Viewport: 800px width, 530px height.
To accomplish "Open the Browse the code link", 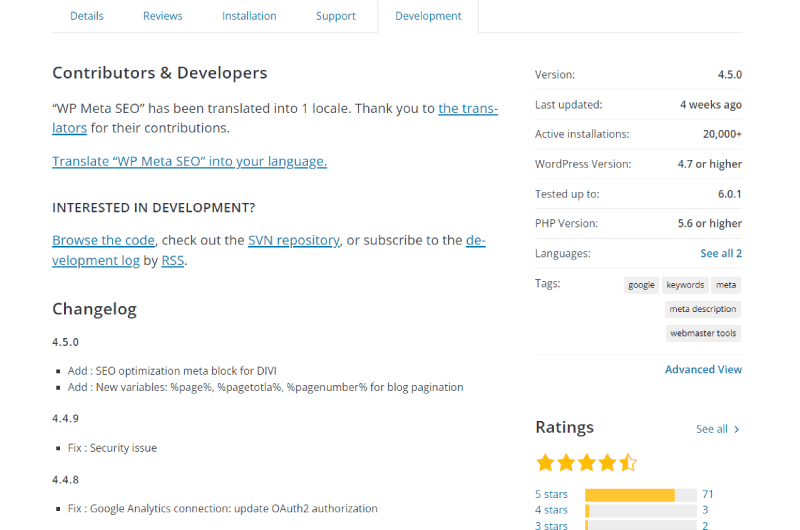I will click(x=103, y=240).
